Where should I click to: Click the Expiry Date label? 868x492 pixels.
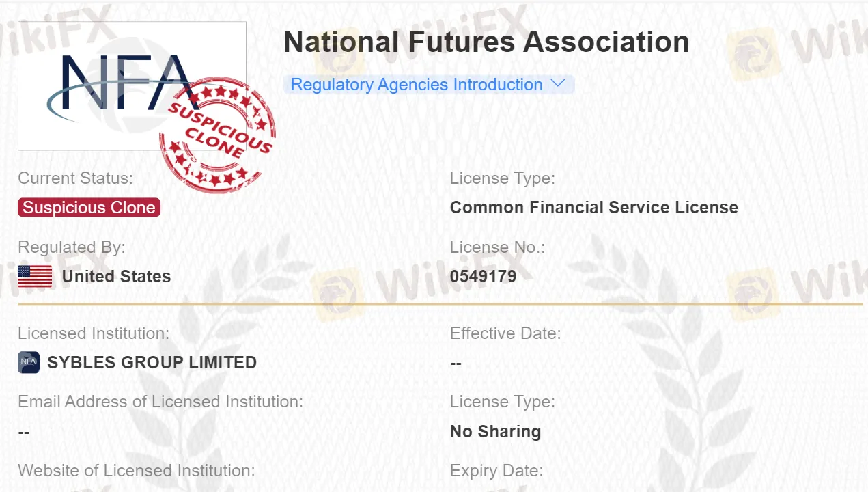[x=496, y=471]
